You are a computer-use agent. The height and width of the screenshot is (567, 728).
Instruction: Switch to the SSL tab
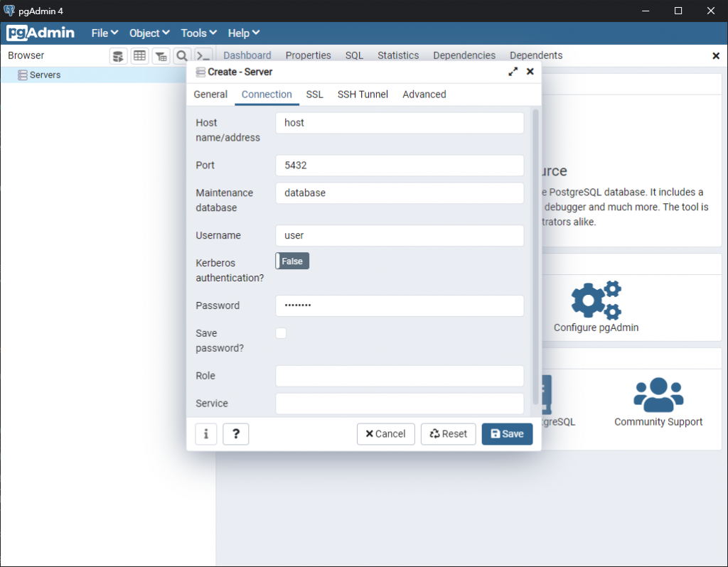[x=314, y=94]
